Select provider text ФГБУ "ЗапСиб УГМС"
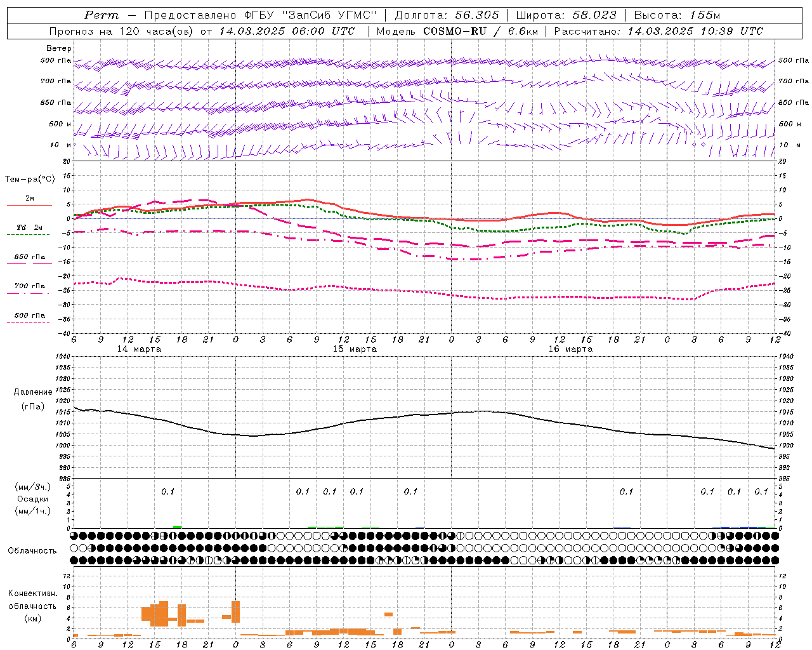812x650 pixels. 312,15
